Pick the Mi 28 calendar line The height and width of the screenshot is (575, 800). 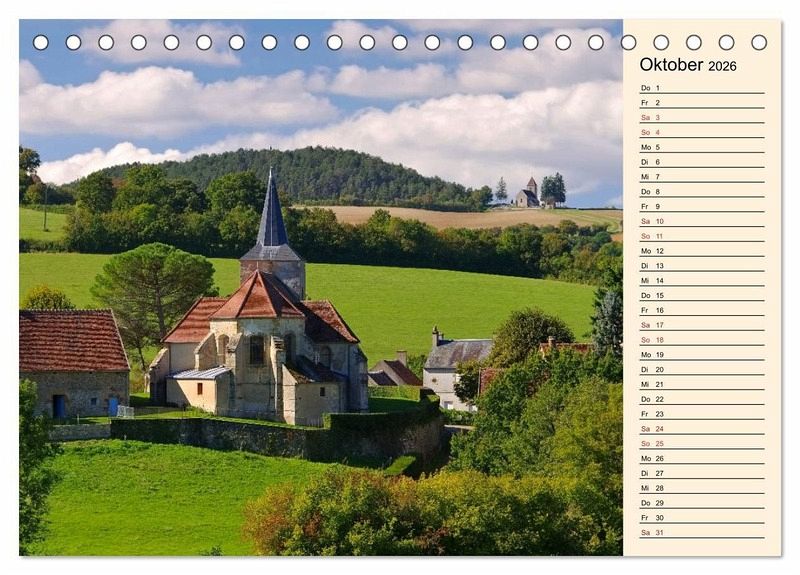(x=701, y=488)
